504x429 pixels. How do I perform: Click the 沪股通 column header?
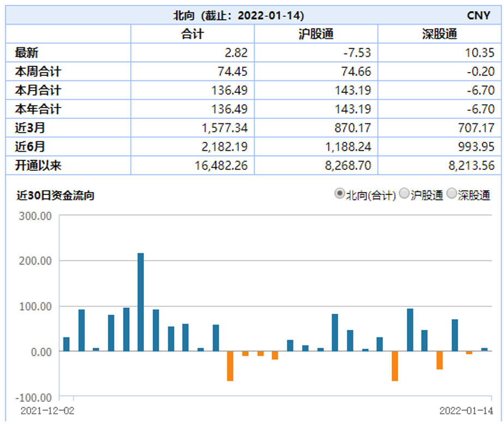tap(316, 34)
